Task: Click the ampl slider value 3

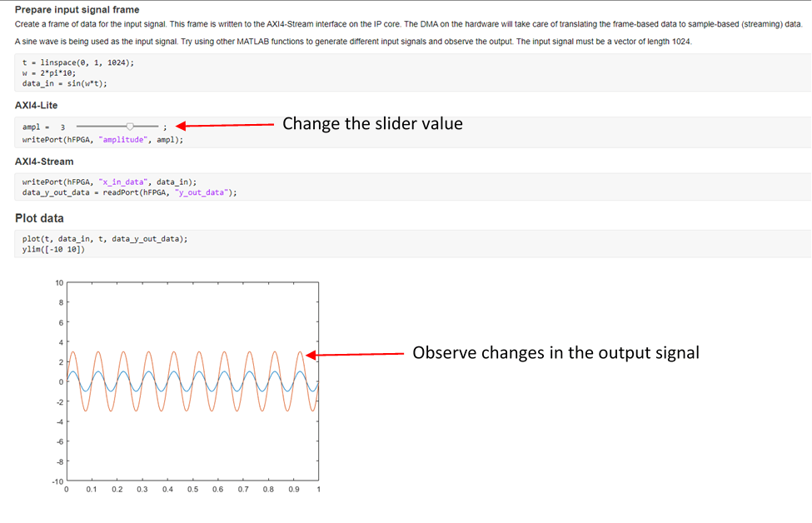Action: (62, 127)
